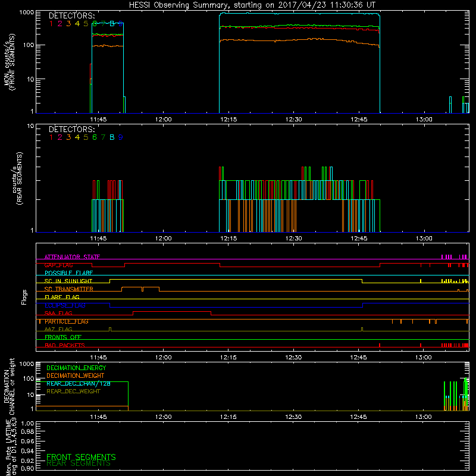Click detector 7 legend number in rear segments plot
The height and width of the screenshot is (476, 476).
coord(103,137)
